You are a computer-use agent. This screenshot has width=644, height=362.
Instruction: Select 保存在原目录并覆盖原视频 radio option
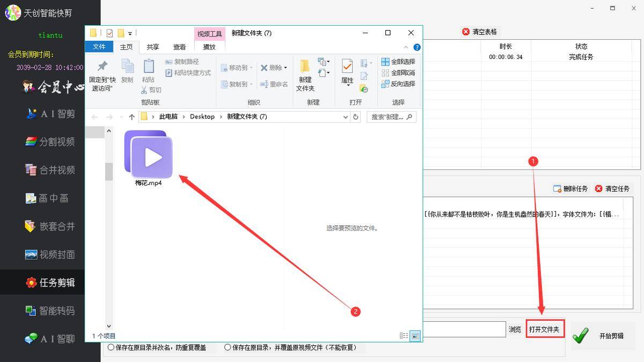click(290, 348)
